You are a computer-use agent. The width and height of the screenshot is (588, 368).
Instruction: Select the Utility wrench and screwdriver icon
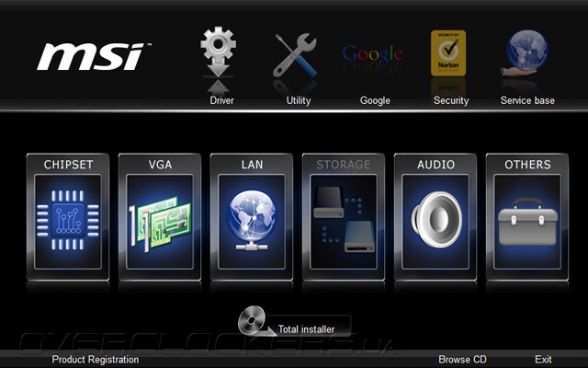coord(295,55)
